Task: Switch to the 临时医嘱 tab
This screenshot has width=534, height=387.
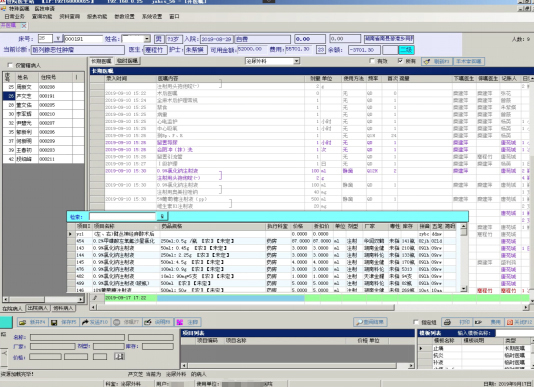Action: [x=127, y=61]
